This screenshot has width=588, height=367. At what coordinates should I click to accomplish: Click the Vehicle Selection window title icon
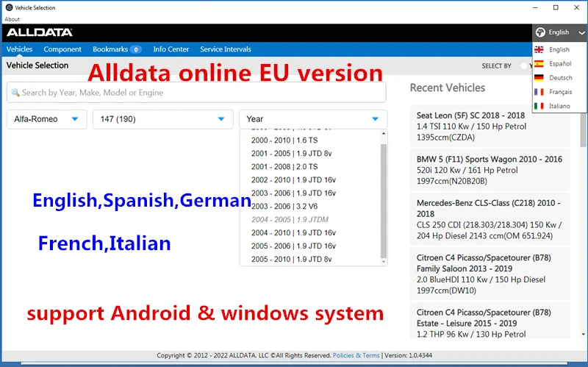[10, 7]
